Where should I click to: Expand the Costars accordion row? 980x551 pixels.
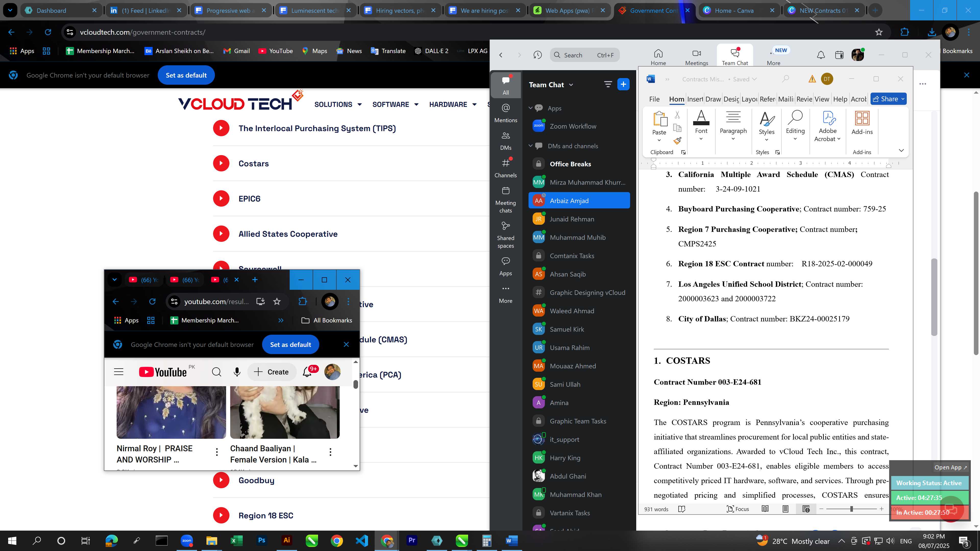click(x=351, y=164)
